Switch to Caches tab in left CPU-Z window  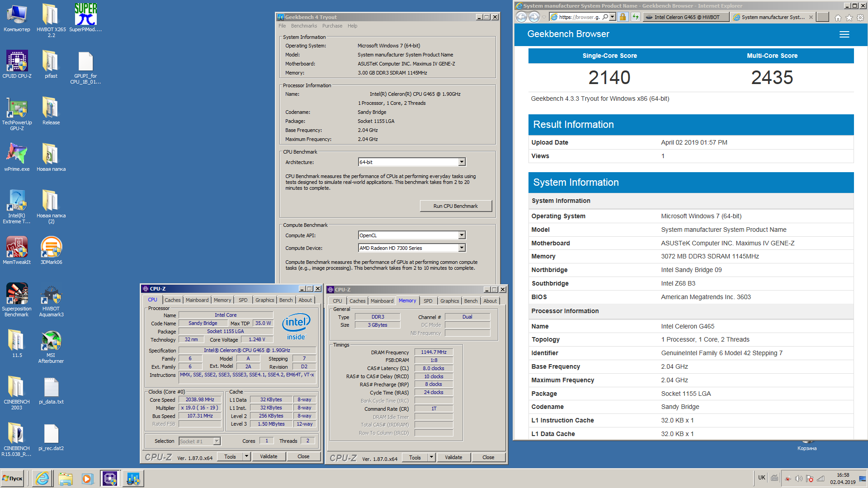[172, 300]
